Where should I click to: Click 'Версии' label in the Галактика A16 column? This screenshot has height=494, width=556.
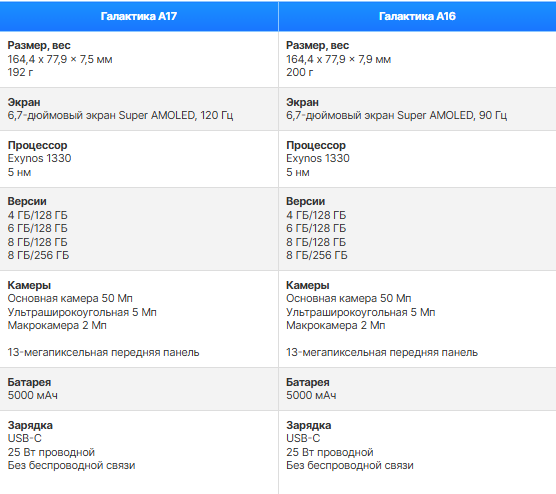(x=306, y=201)
